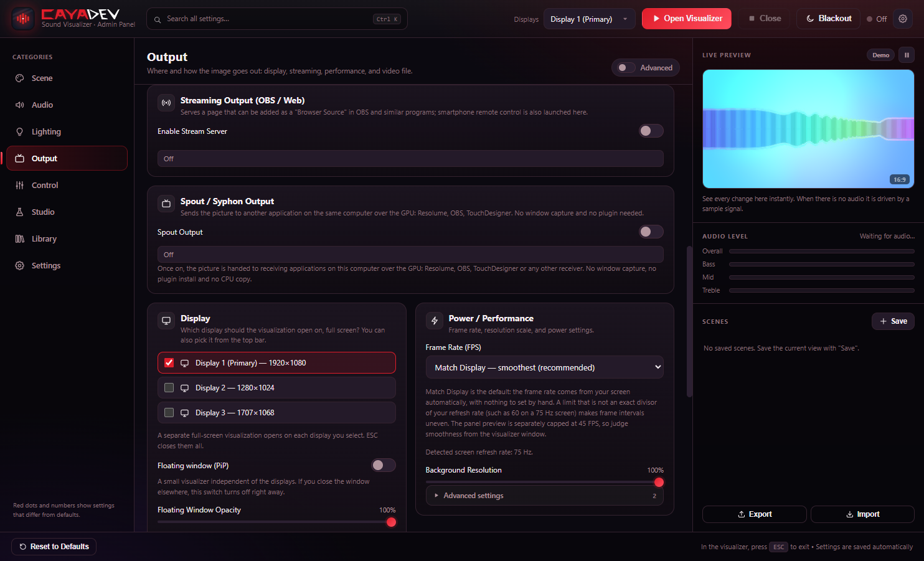The image size is (924, 561).
Task: Click the monitor icon beside Display 2
Action: coord(185,388)
